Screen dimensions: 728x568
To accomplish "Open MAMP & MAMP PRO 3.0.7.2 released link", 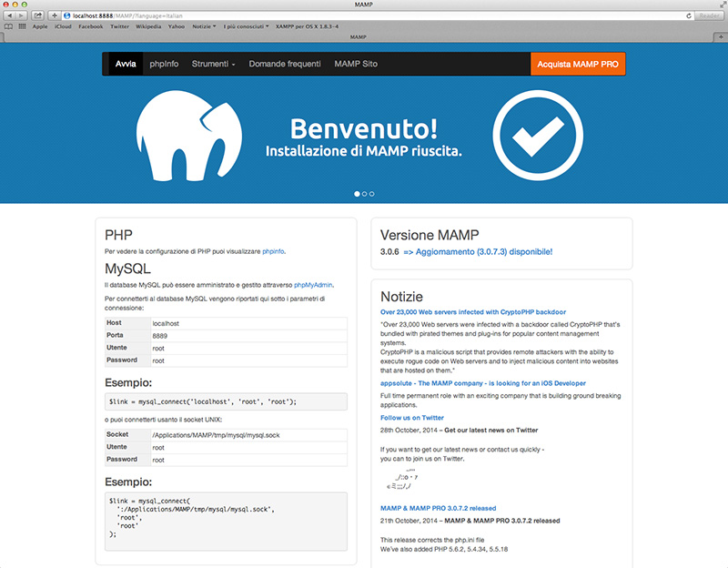I will point(438,508).
